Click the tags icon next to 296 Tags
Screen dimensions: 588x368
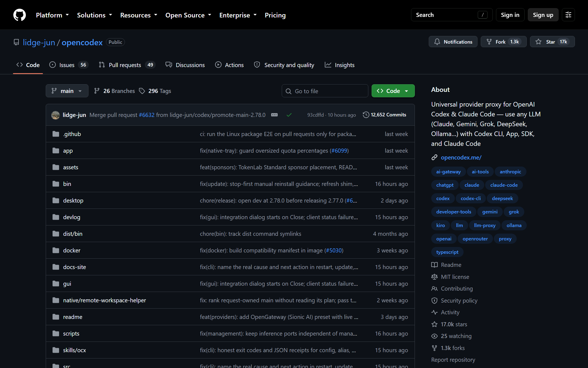pos(142,91)
